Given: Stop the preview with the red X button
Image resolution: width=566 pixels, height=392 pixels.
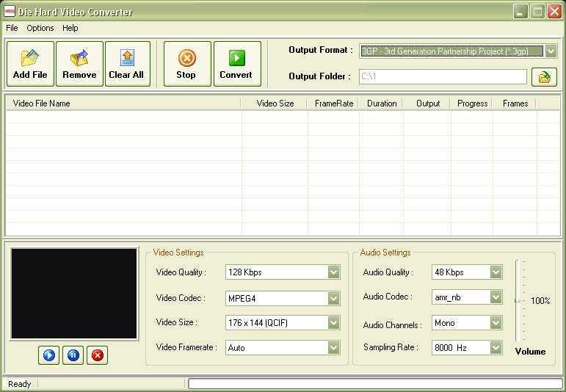Looking at the screenshot, I should tap(97, 355).
